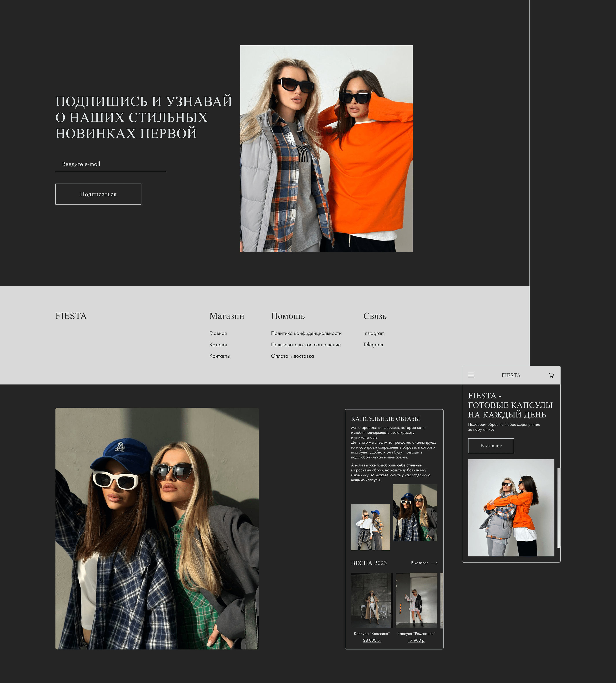Open the 'Каталог' footer link
The height and width of the screenshot is (683, 616).
coord(218,345)
